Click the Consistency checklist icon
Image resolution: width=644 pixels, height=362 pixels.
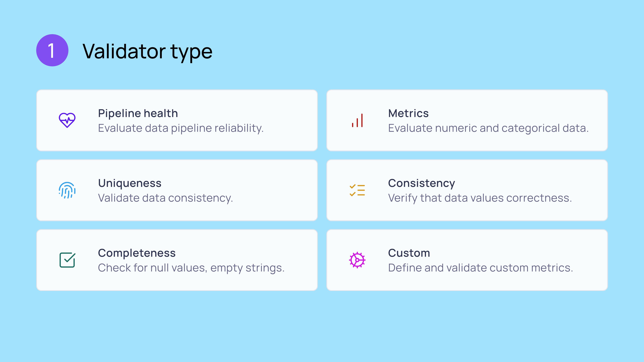click(357, 190)
